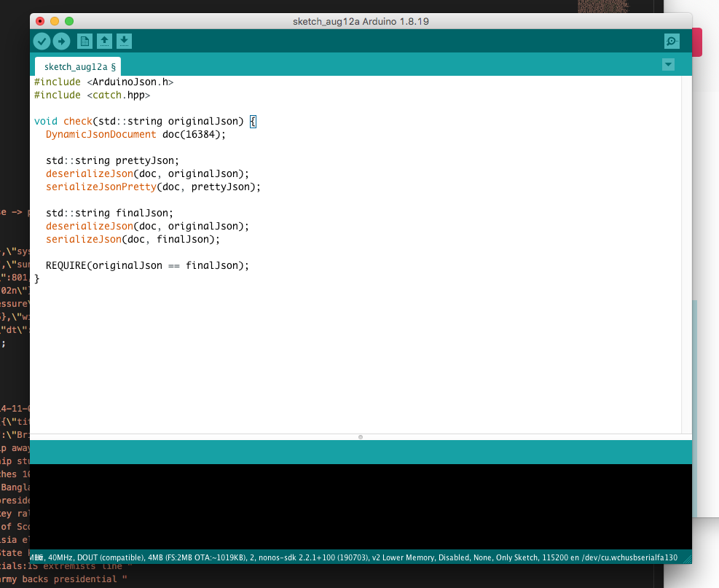Click 'std::string prettyJson;' line
Image resolution: width=719 pixels, height=588 pixels.
click(112, 160)
